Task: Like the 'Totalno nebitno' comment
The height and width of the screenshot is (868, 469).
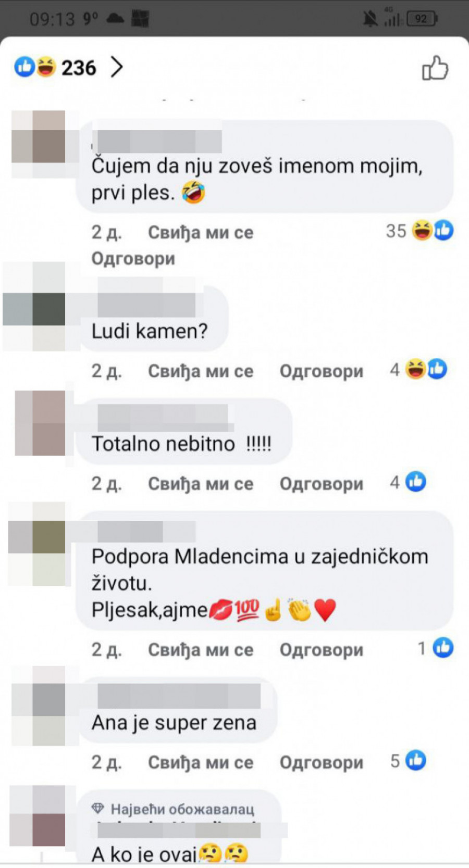Action: tap(201, 484)
